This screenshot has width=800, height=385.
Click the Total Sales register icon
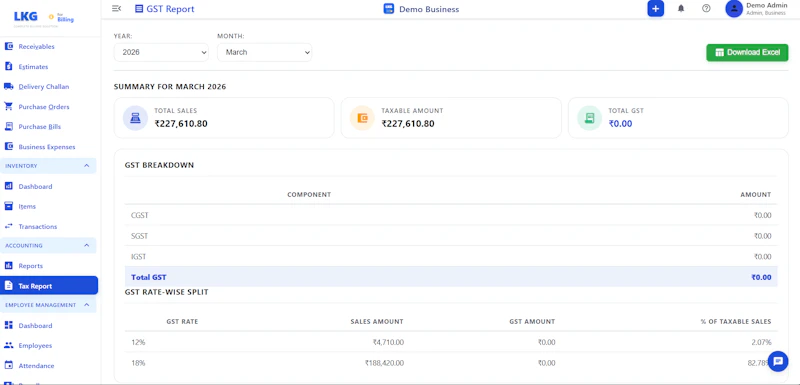pos(135,118)
